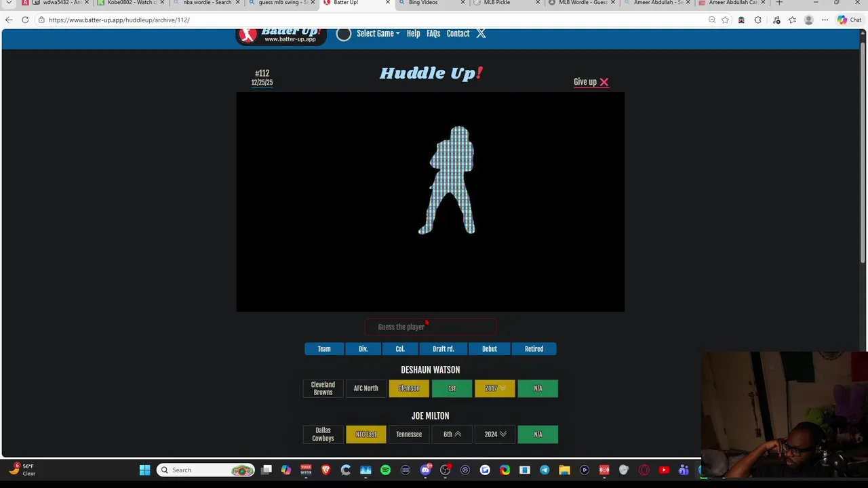Open Discord from the taskbar

(x=425, y=470)
